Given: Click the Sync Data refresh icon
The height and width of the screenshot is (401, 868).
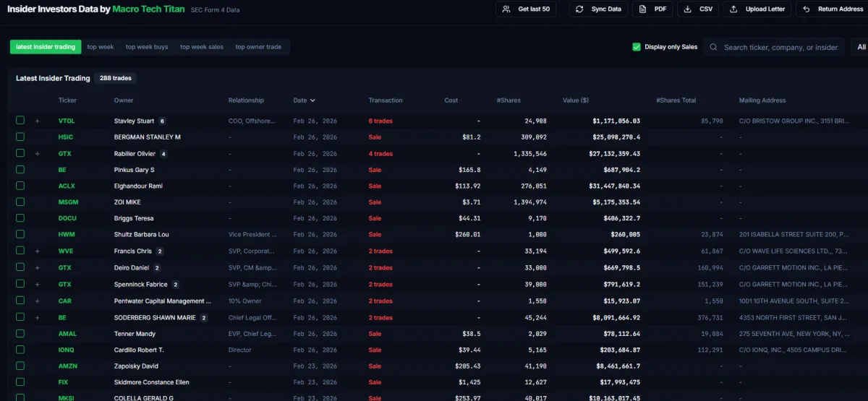Looking at the screenshot, I should [579, 9].
